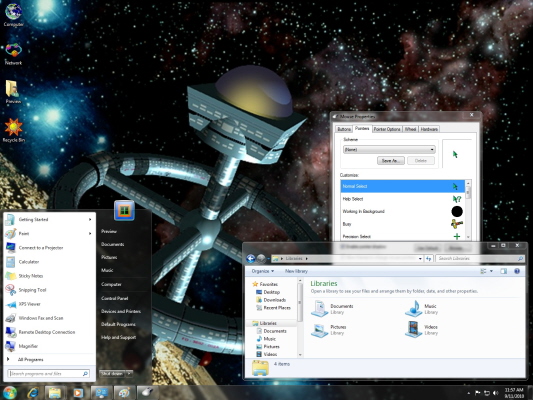This screenshot has width=533, height=400.
Task: Open the Scheme dropdown in Mouse Properties
Action: click(x=389, y=150)
